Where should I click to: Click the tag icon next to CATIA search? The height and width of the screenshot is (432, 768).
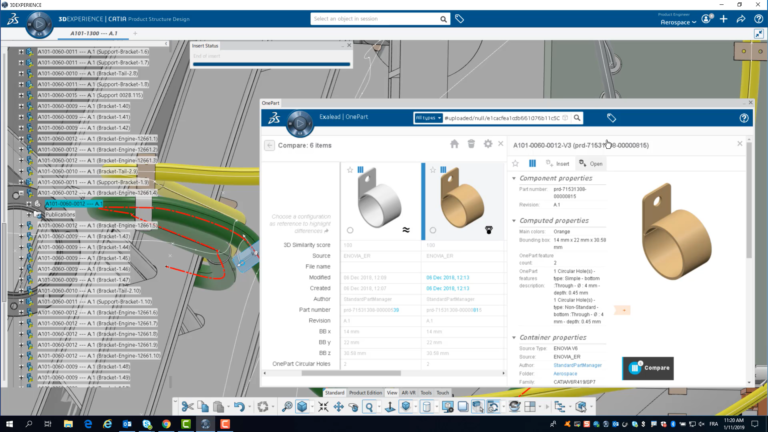(459, 19)
